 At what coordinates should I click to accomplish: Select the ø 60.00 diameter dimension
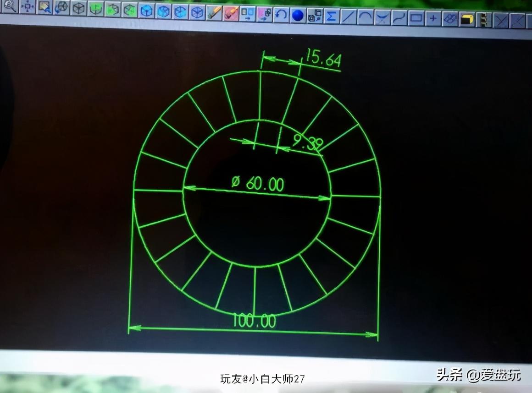(258, 183)
